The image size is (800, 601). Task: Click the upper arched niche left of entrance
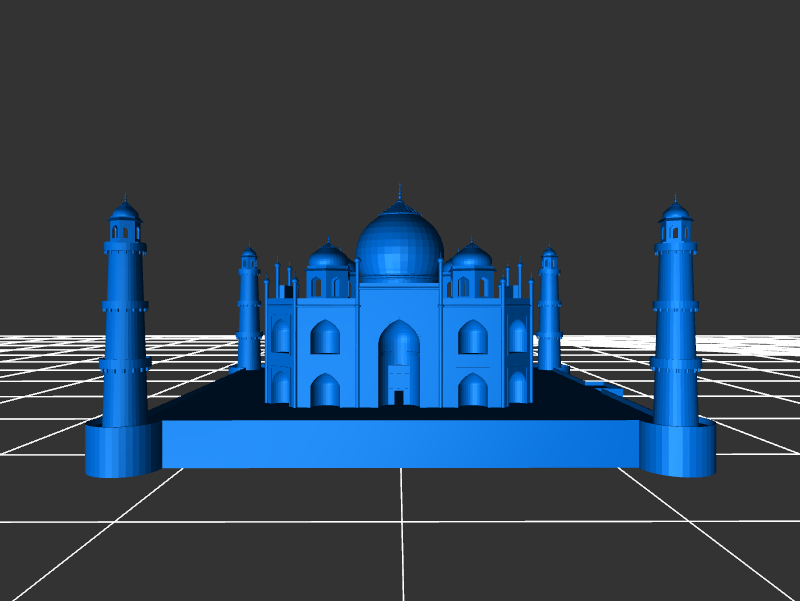point(325,337)
